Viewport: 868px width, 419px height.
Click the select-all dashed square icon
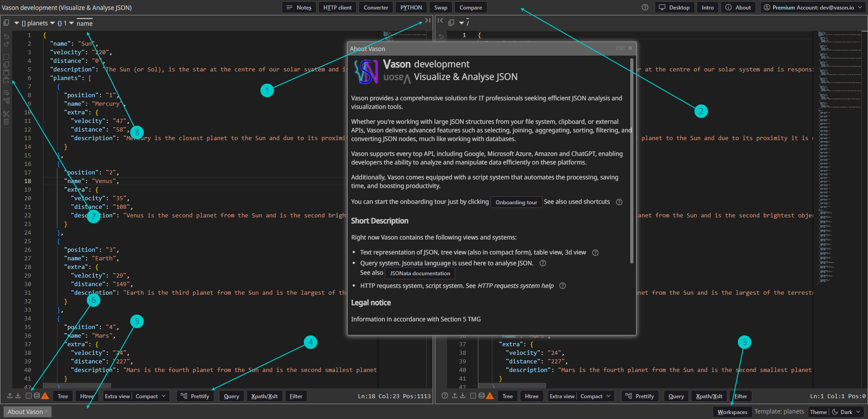click(x=6, y=57)
